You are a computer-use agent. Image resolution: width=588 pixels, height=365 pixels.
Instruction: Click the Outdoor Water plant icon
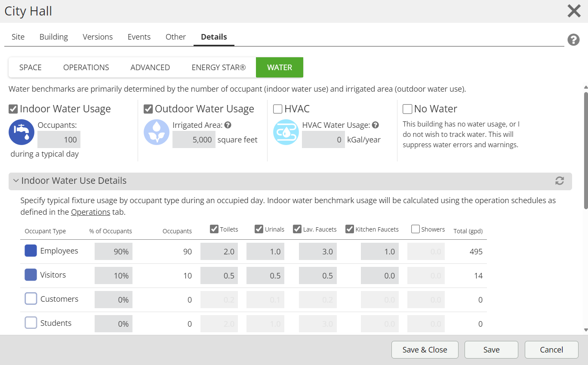tap(157, 132)
